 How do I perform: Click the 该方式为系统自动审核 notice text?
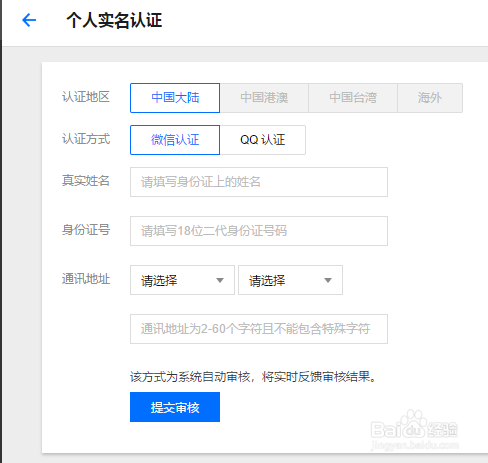(253, 377)
